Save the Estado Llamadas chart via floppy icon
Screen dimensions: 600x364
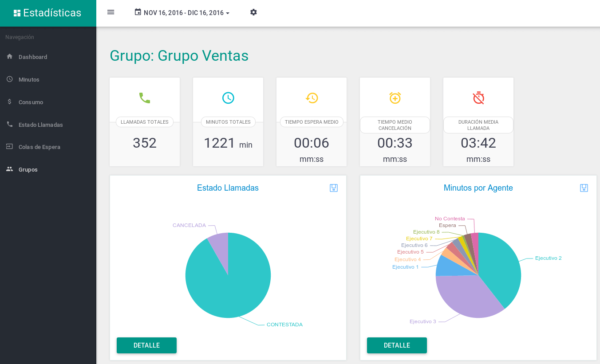click(x=334, y=188)
